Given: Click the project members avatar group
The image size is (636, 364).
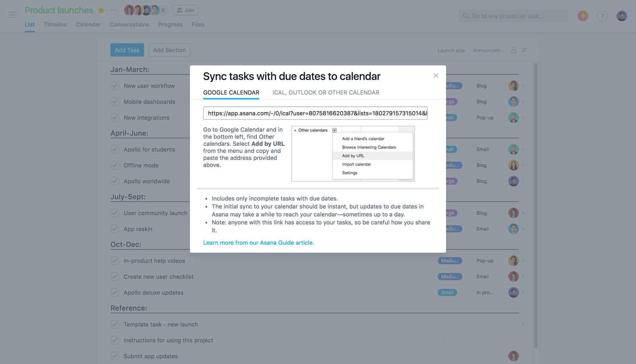Looking at the screenshot, I should [x=145, y=10].
